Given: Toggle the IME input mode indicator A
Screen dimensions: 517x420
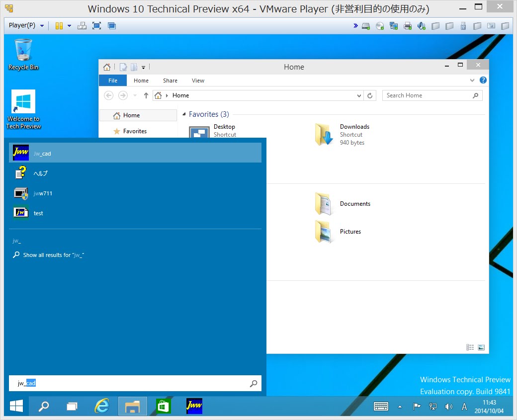Looking at the screenshot, I should tap(464, 407).
